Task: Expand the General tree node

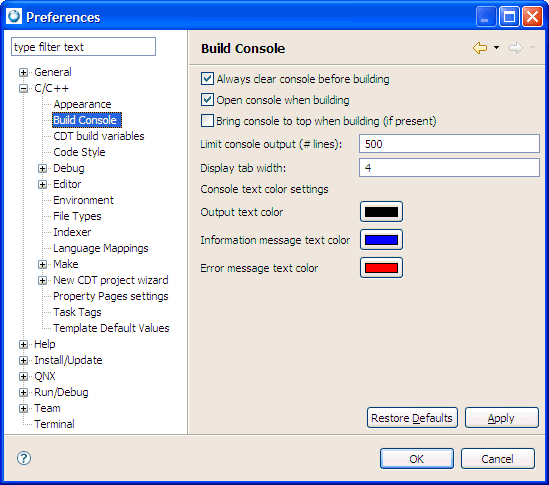Action: (23, 72)
